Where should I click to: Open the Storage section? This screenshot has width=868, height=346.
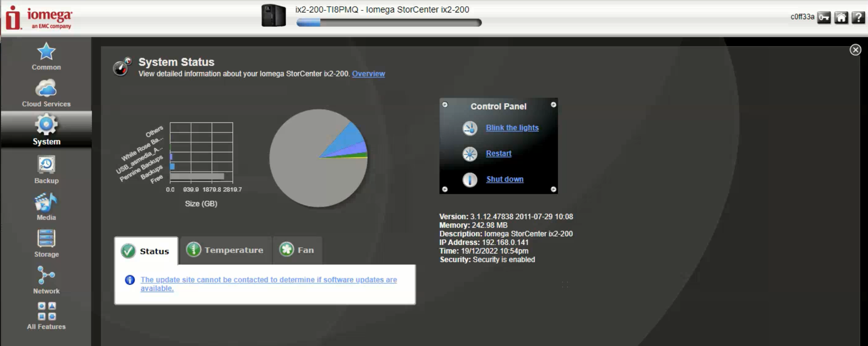pyautogui.click(x=46, y=244)
